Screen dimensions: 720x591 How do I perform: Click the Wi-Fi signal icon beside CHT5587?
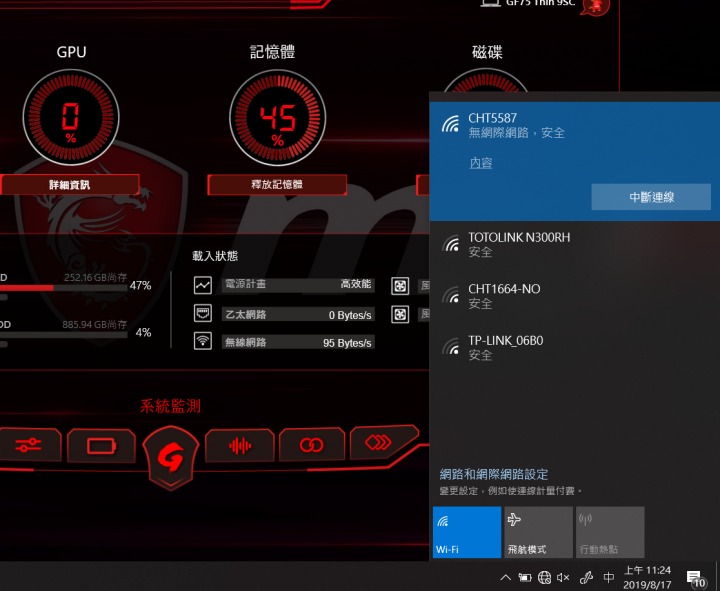pyautogui.click(x=450, y=124)
